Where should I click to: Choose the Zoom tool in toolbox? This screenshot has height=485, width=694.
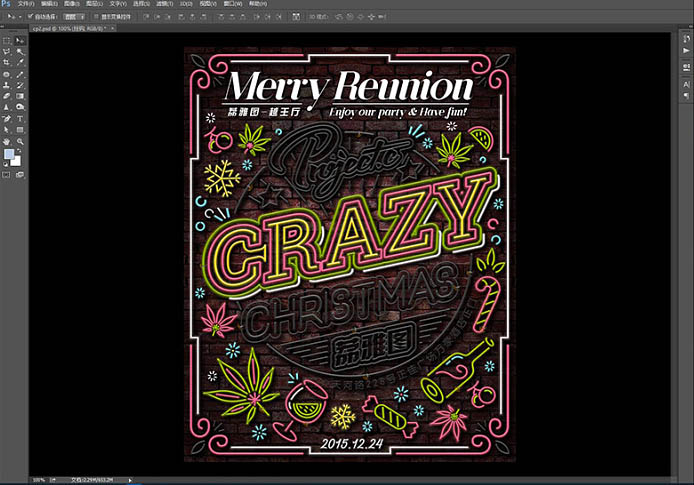click(x=20, y=141)
